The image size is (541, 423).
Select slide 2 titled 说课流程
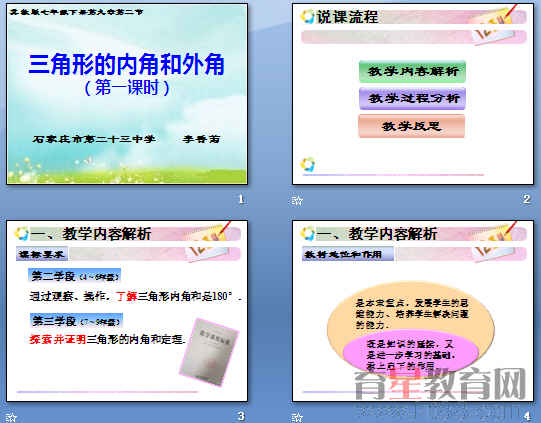pos(413,94)
